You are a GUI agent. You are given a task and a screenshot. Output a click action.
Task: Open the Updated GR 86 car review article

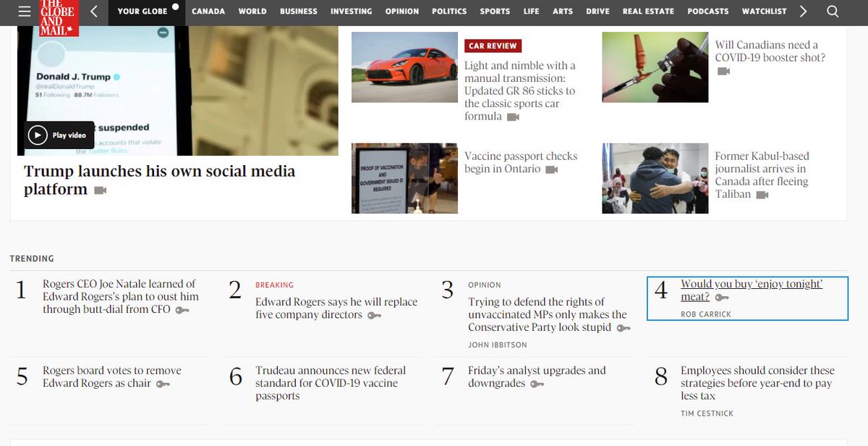click(x=520, y=91)
